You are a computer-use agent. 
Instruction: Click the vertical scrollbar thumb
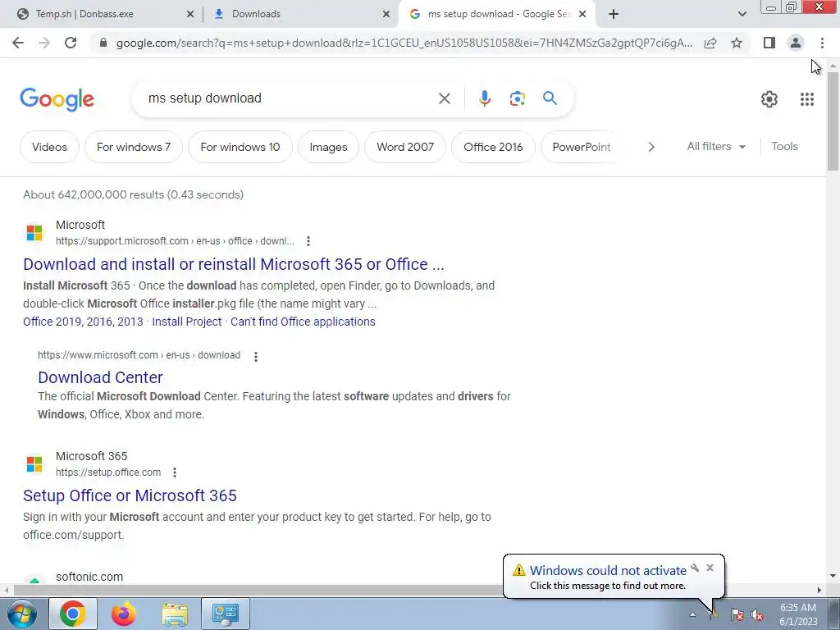coord(833,121)
